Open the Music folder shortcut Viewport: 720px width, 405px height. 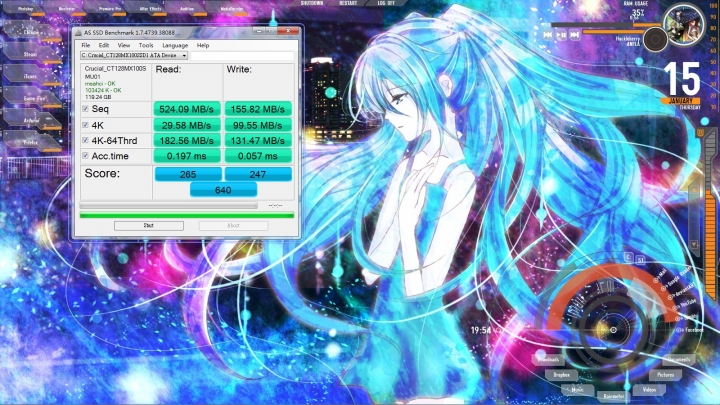click(x=577, y=390)
